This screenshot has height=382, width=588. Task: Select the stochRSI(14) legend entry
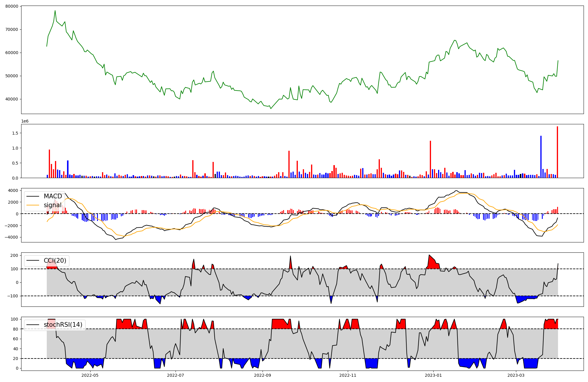pyautogui.click(x=63, y=325)
